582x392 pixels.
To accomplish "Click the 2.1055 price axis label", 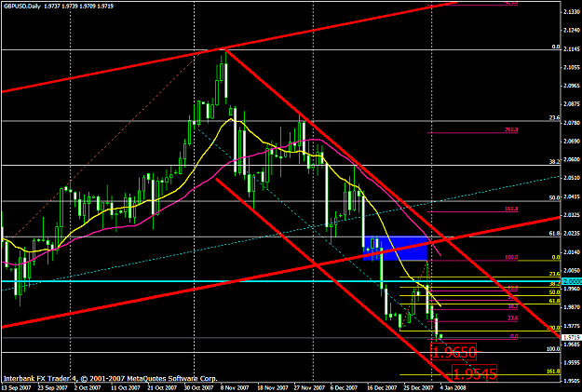I will [572, 68].
